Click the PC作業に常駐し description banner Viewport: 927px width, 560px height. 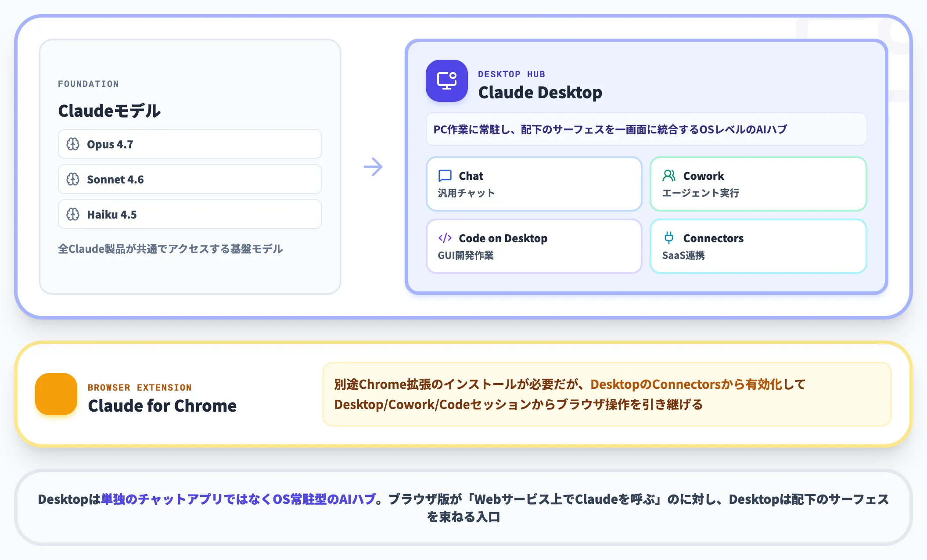click(647, 129)
